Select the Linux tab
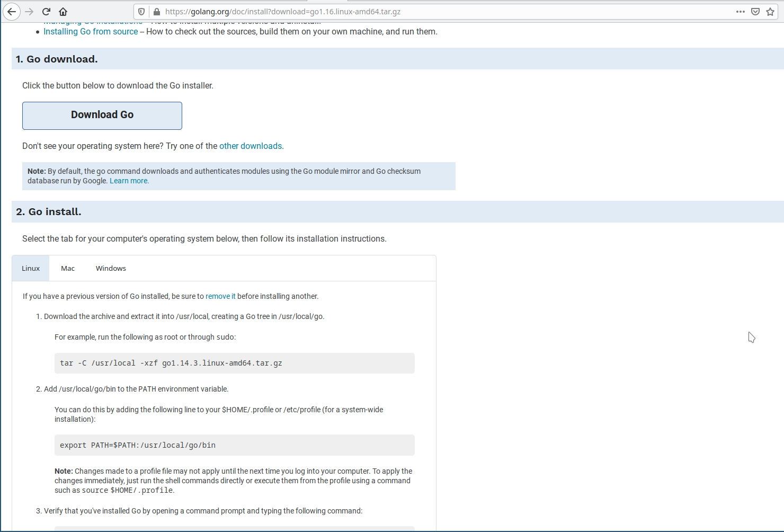The image size is (784, 532). [x=31, y=268]
